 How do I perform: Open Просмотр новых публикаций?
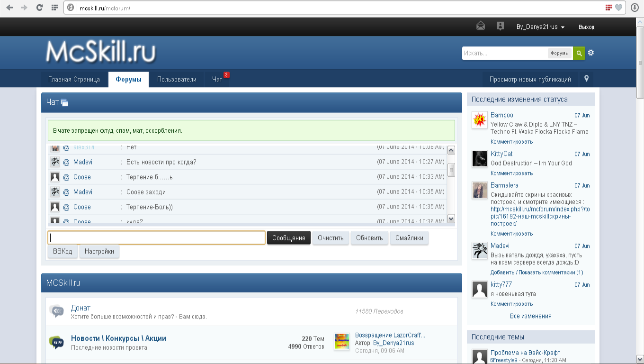(530, 79)
